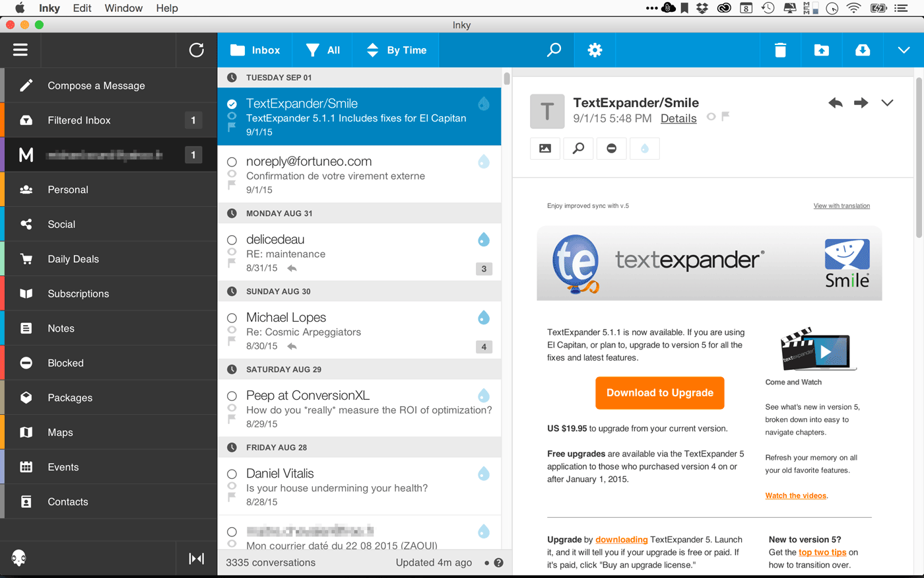Open the Filtered Inbox icon
This screenshot has width=924, height=578.
(x=26, y=120)
